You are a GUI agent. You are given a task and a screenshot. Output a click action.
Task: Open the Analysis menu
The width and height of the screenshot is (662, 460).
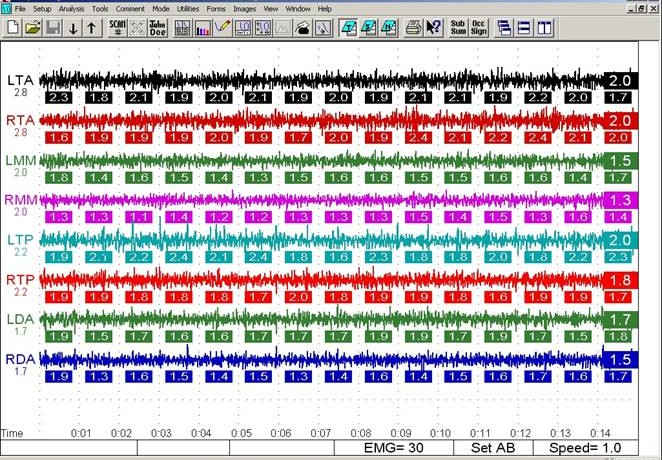71,8
